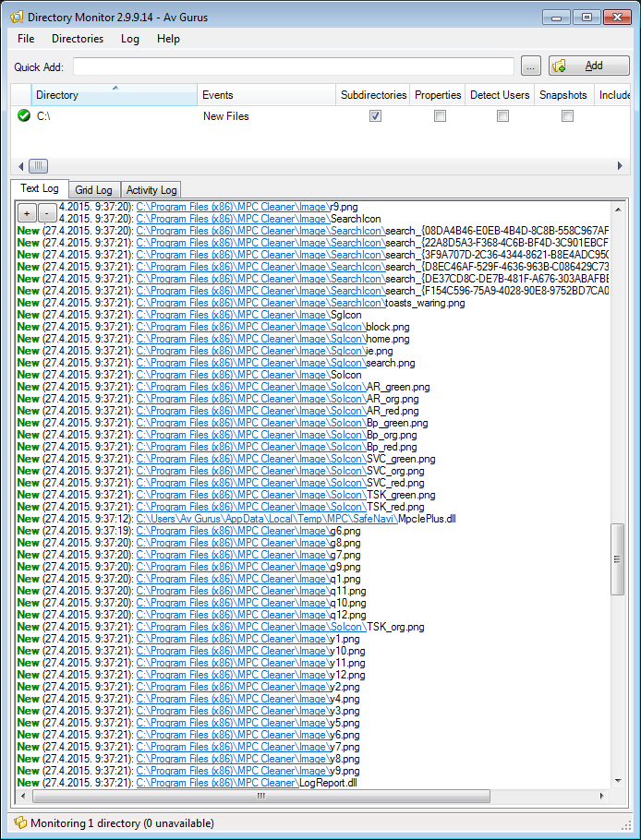Click the C:\ directory entry
The height and width of the screenshot is (840, 641).
(x=44, y=115)
